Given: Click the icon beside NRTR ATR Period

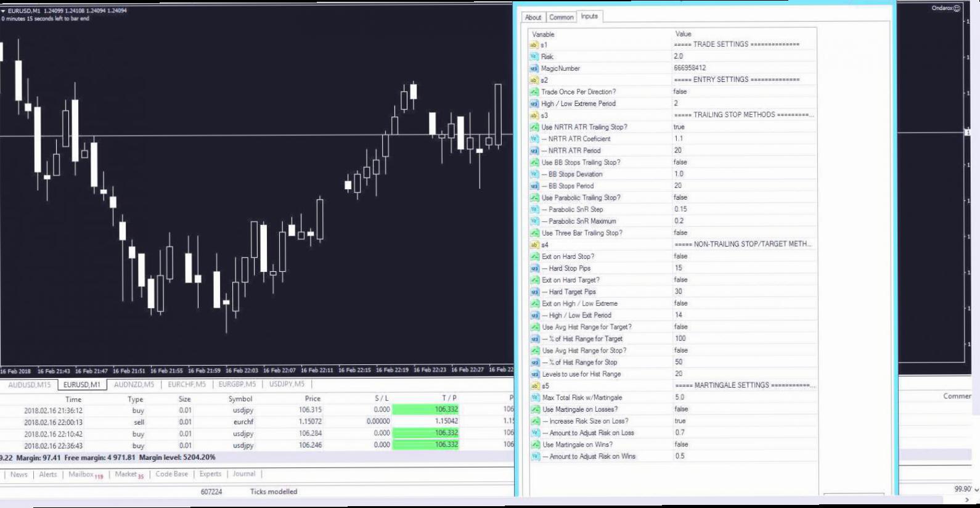Looking at the screenshot, I should (x=534, y=150).
